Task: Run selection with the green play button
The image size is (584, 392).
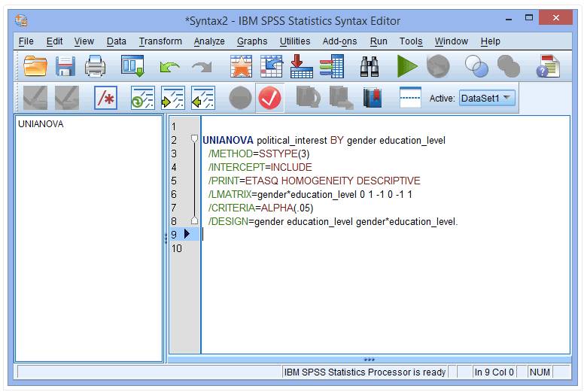Action: [x=406, y=66]
